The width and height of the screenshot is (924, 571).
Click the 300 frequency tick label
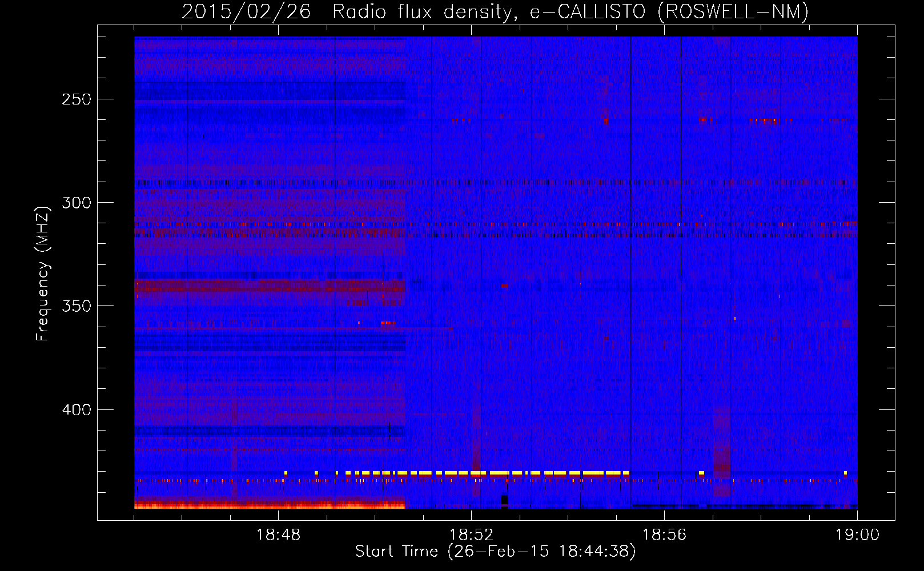point(77,203)
